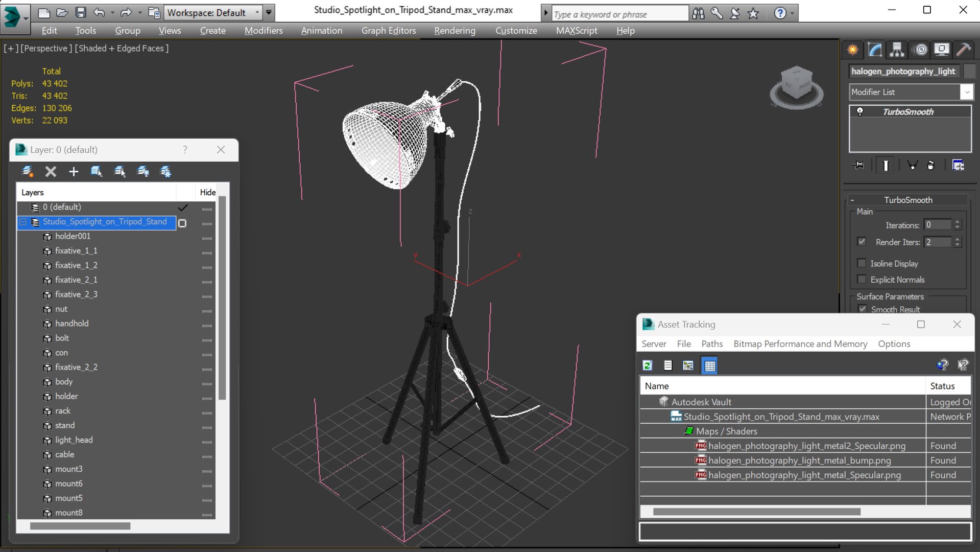Open the Undo history dropdown arrow
This screenshot has width=980, height=552.
[112, 12]
